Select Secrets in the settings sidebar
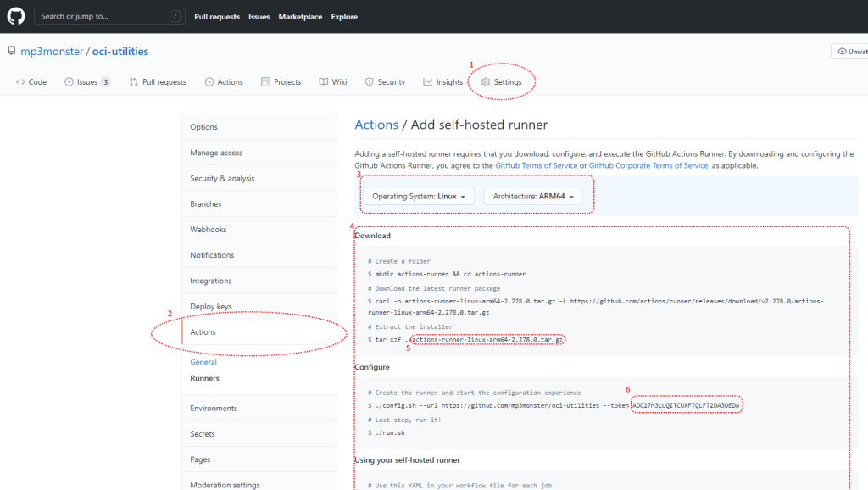Screen dimensions: 868x490 tap(203, 434)
